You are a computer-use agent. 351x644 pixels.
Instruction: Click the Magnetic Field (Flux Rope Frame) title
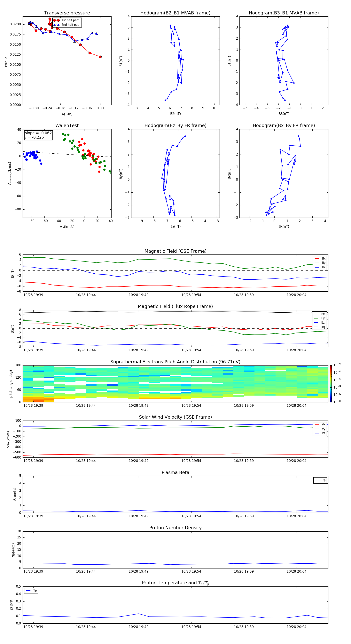pos(175,307)
